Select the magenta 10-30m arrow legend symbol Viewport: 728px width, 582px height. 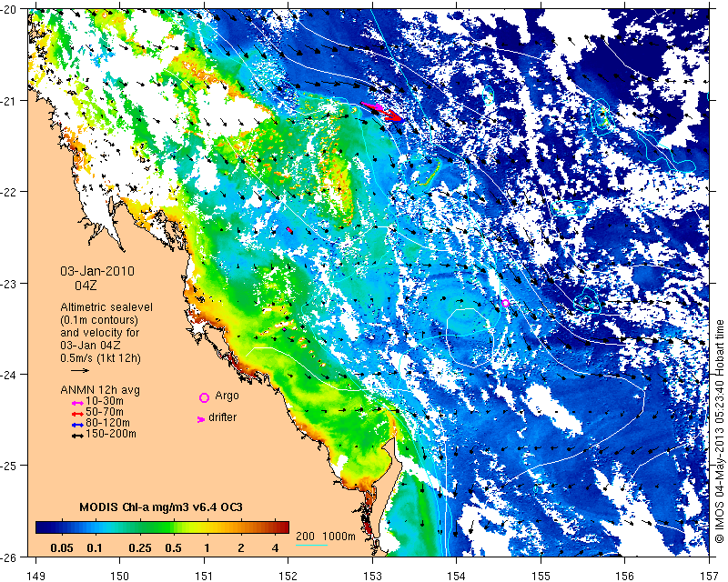click(77, 403)
